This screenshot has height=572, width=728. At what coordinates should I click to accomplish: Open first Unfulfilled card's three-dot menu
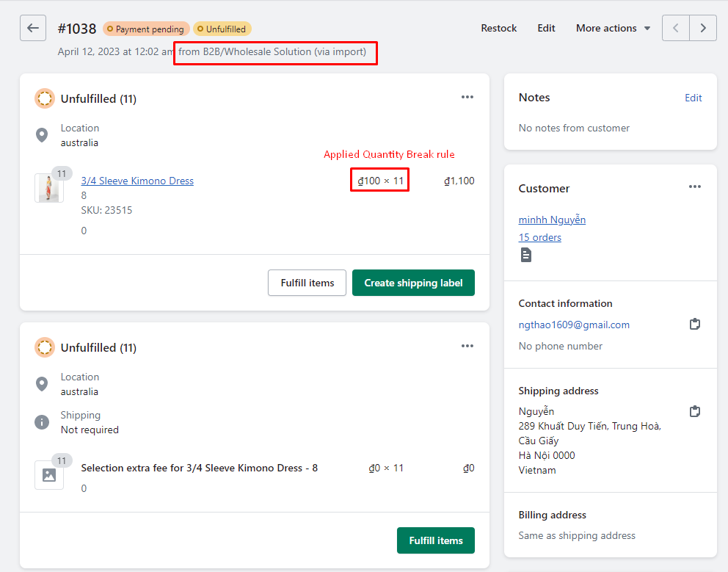coord(467,97)
